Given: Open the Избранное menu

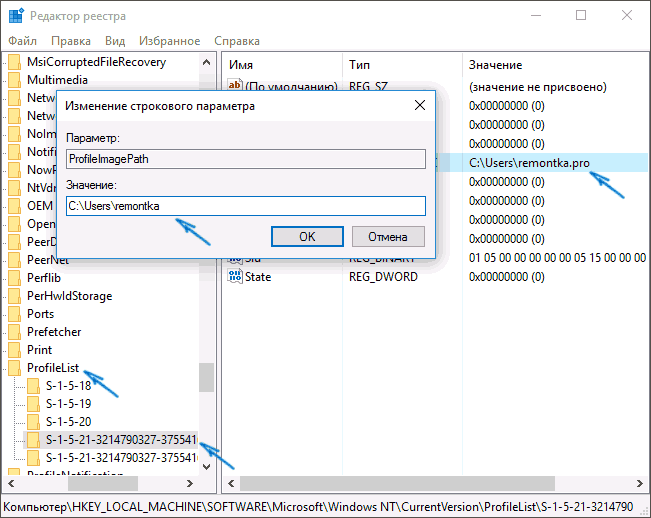Looking at the screenshot, I should click(169, 41).
